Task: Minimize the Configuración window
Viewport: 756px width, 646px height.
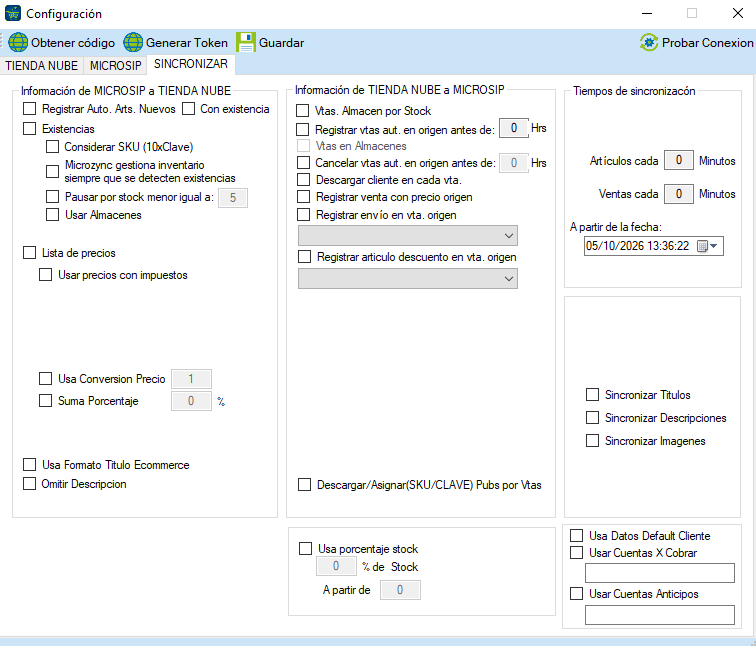Action: [647, 13]
